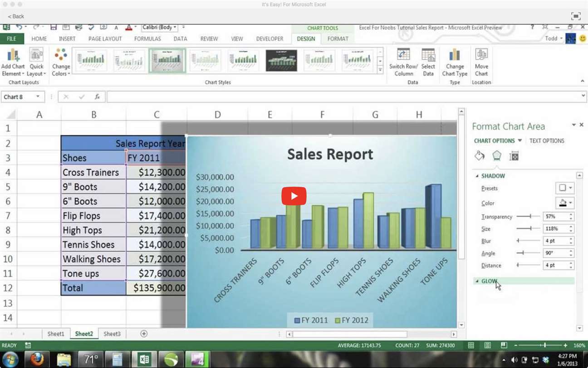588x368 pixels.
Task: Expand the Chart Options dropdown arrow
Action: click(x=520, y=141)
